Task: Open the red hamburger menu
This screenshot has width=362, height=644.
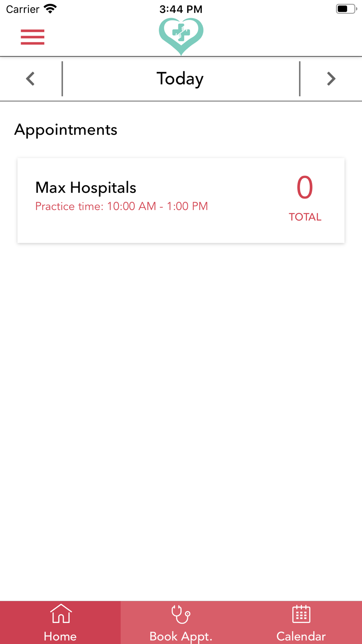Action: pos(33,37)
